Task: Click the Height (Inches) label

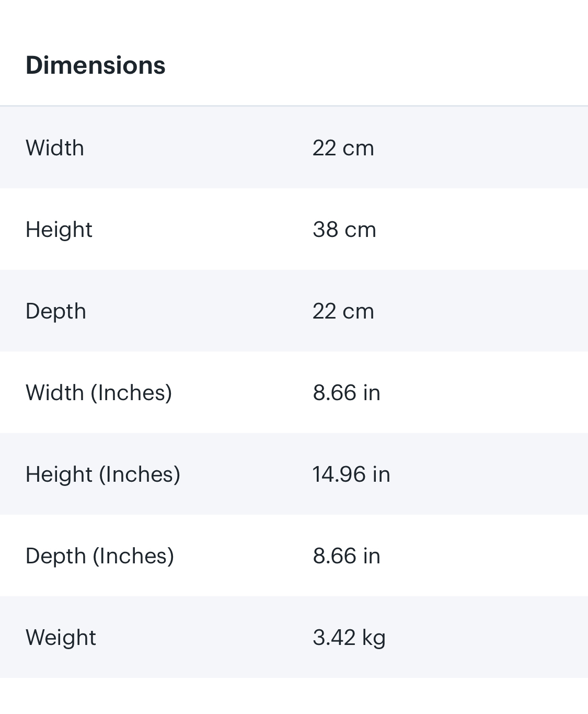Action: pyautogui.click(x=103, y=474)
